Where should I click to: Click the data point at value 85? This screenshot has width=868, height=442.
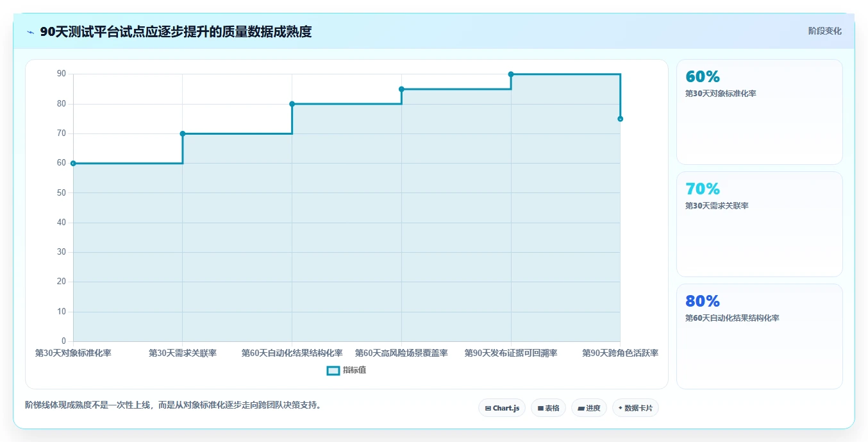[x=401, y=89]
